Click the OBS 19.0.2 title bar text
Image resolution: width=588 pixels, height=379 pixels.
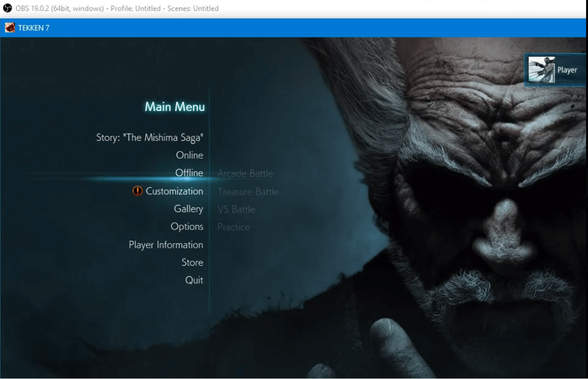pyautogui.click(x=117, y=8)
